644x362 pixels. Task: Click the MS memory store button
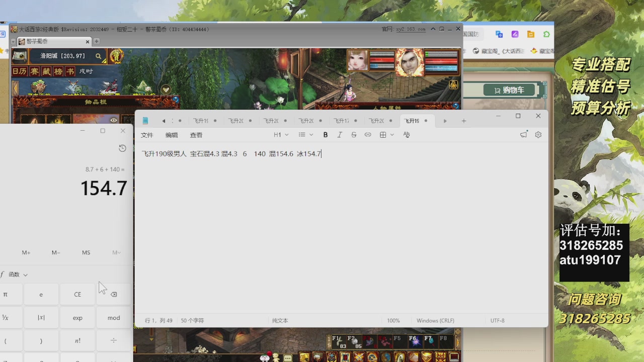click(86, 252)
